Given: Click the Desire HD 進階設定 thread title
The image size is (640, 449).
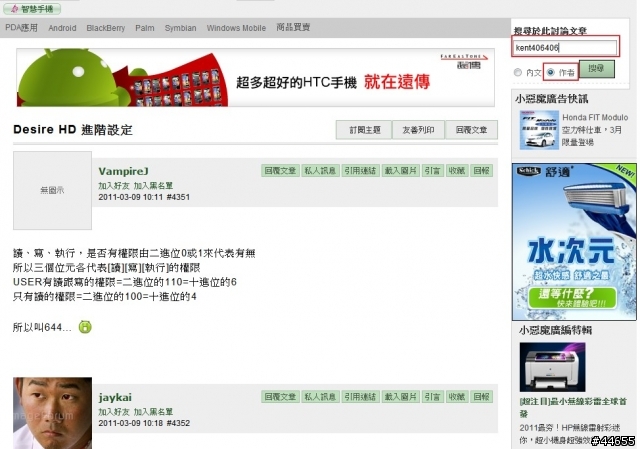Looking at the screenshot, I should [x=73, y=130].
